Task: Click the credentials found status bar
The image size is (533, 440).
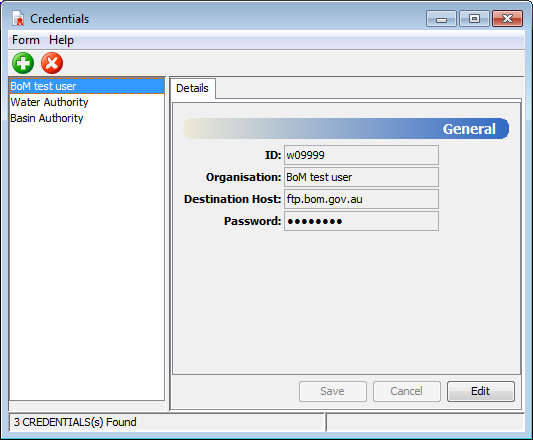Action: 167,422
